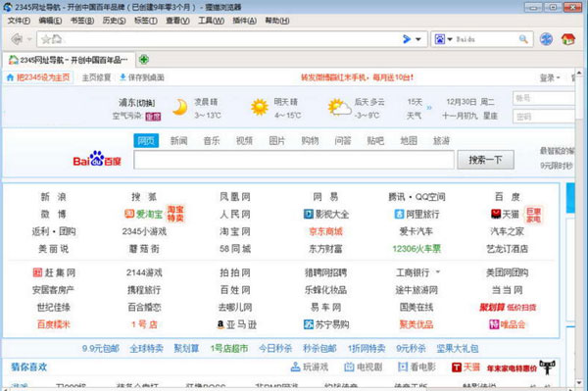The width and height of the screenshot is (588, 391).
Task: Select the 2345网址导航 browser tab
Action: click(69, 60)
